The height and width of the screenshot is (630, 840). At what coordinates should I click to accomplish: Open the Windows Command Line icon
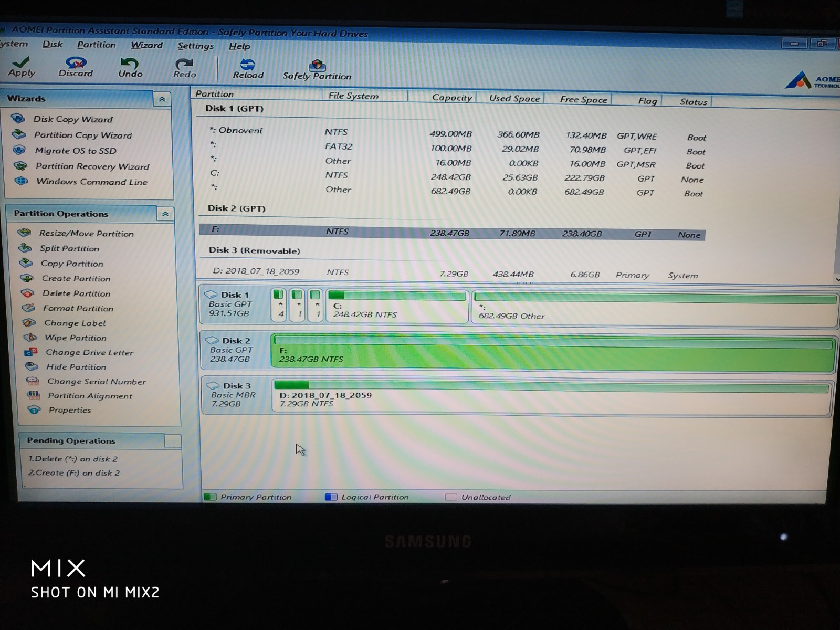tap(22, 181)
